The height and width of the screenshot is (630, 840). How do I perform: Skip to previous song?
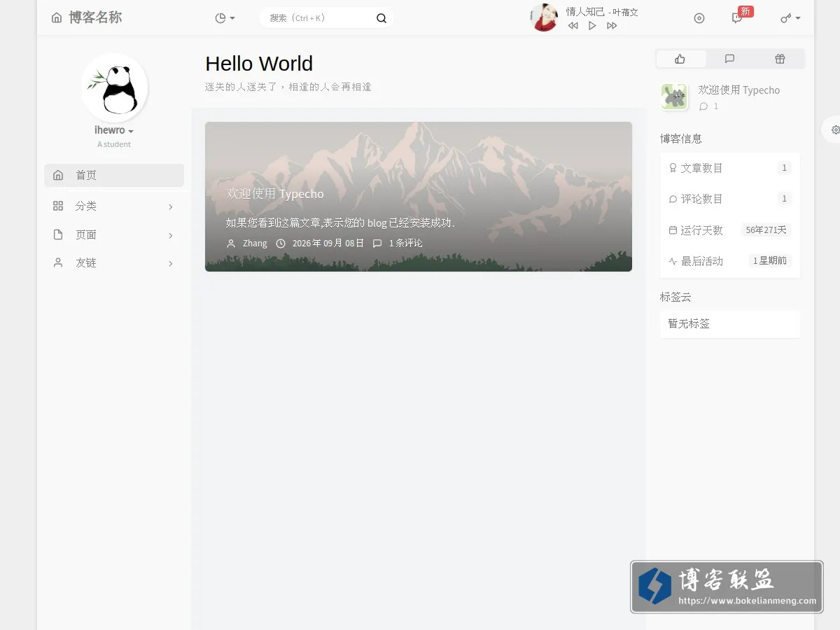tap(573, 26)
